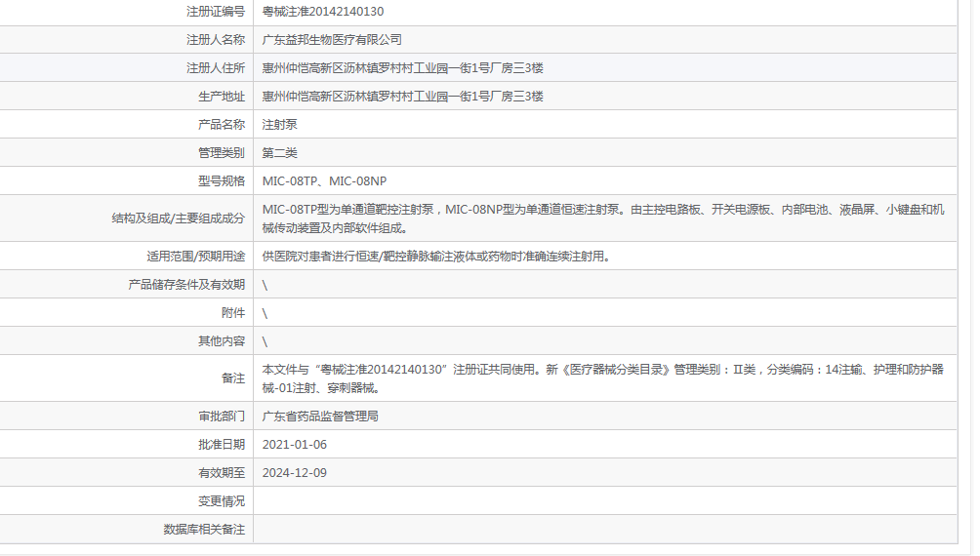This screenshot has width=980, height=556.
Task: Click the approval date 2021-01-06
Action: click(295, 445)
